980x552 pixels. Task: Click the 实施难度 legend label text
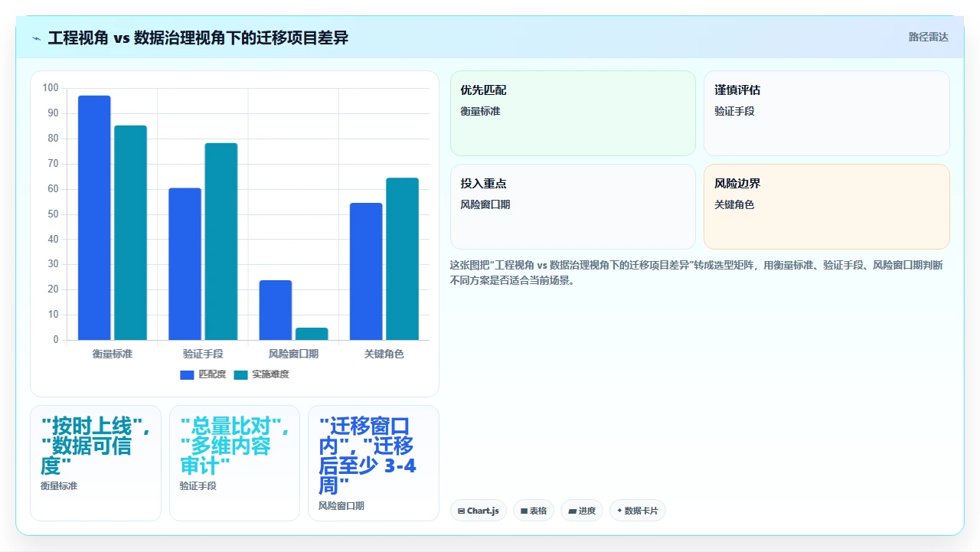click(270, 374)
